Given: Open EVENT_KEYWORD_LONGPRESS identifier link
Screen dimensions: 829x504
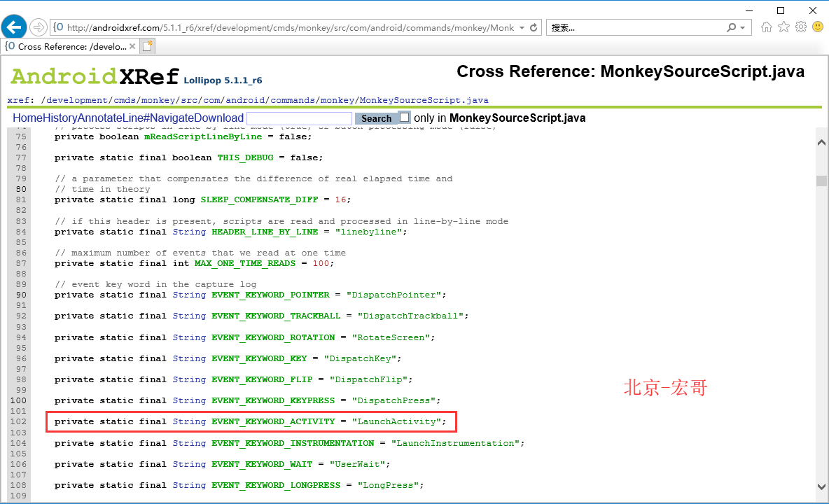Looking at the screenshot, I should [276, 485].
